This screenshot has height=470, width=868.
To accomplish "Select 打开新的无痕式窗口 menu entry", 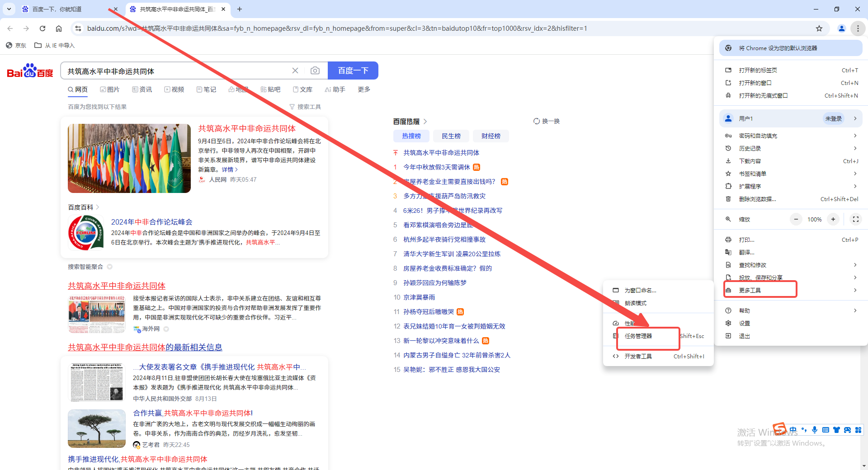I will [791, 95].
